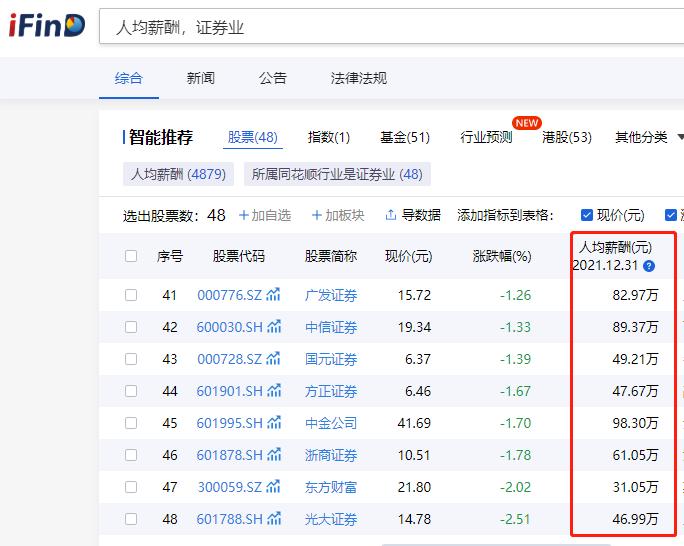Check the select-all checkbox in table header
The width and height of the screenshot is (684, 546).
[131, 256]
